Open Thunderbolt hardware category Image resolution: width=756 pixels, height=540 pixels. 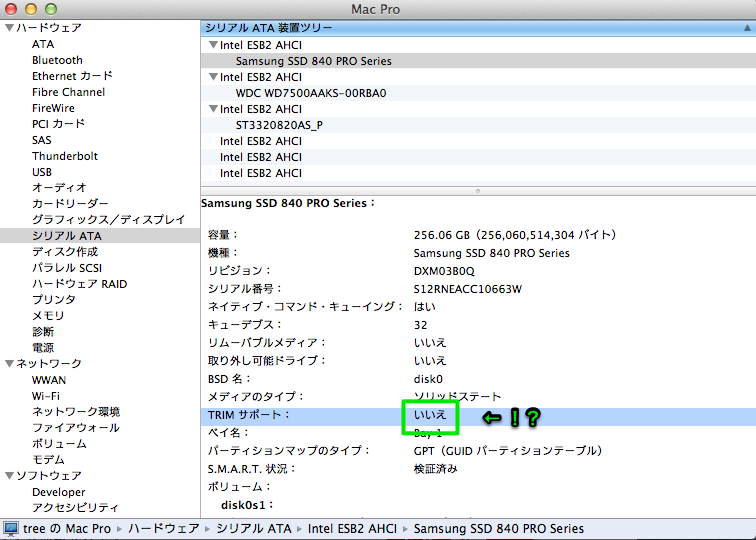(x=65, y=156)
